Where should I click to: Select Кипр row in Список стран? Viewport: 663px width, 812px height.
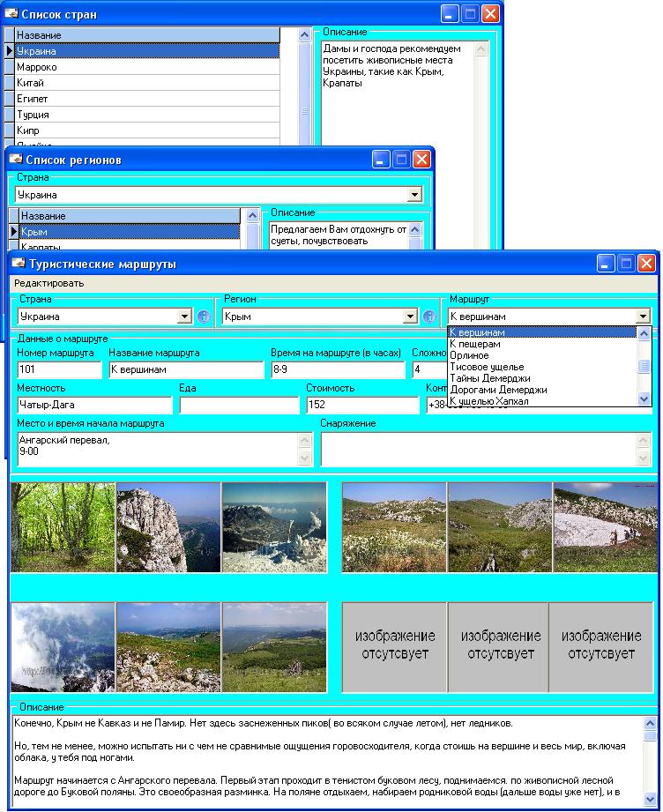[147, 130]
